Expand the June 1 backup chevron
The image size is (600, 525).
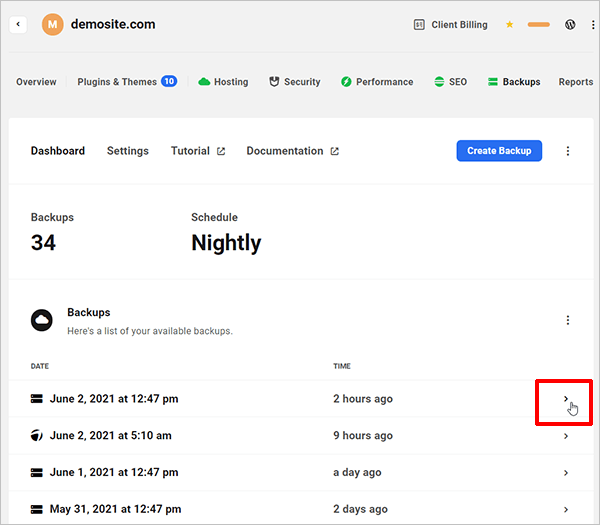[566, 473]
